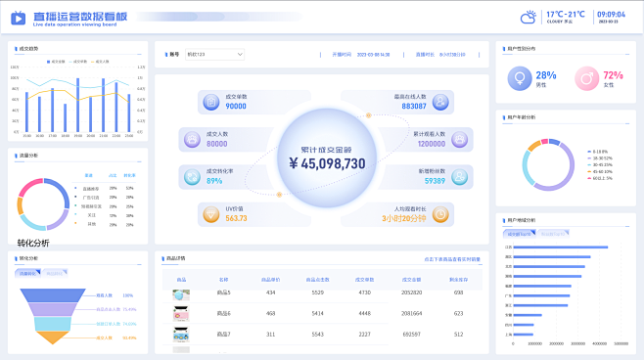Click the blue 28% gender symbol icon
644x360 pixels.
[x=520, y=78]
